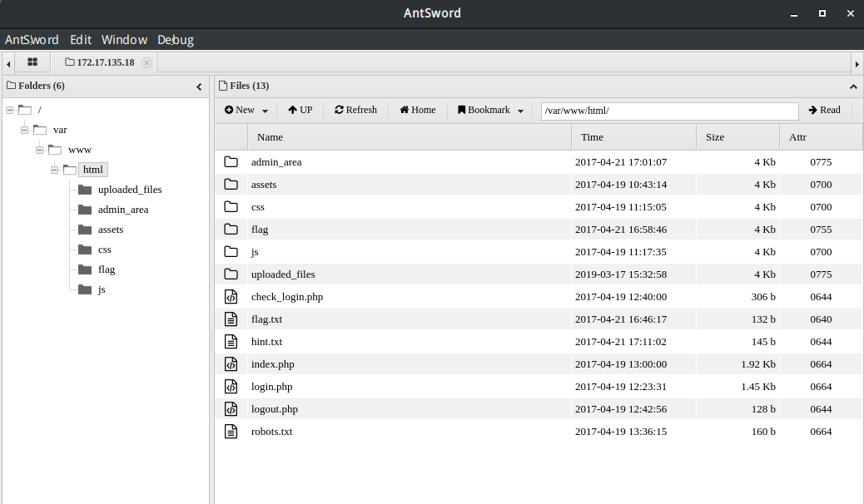Maximize the AntSword window

822,13
